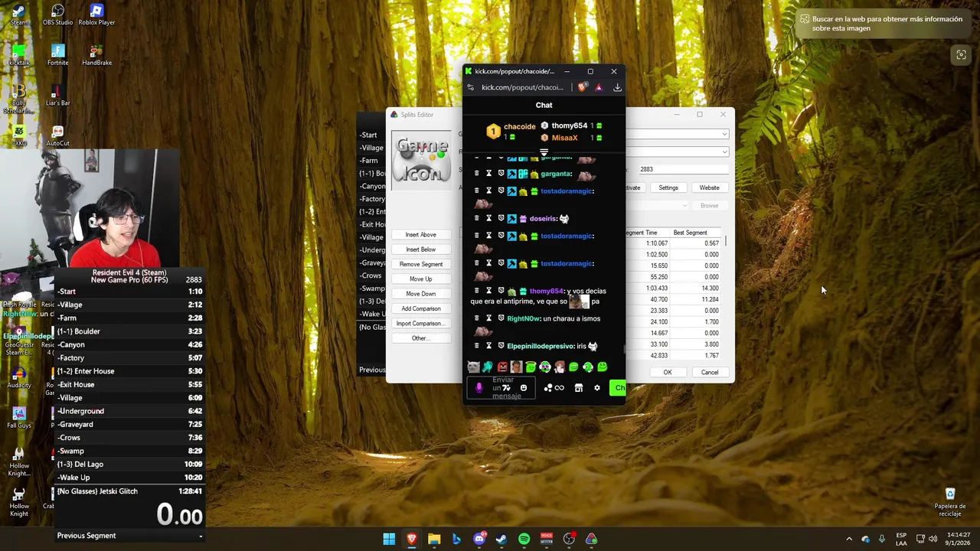
Task: Click Add Comparison button
Action: [x=420, y=308]
